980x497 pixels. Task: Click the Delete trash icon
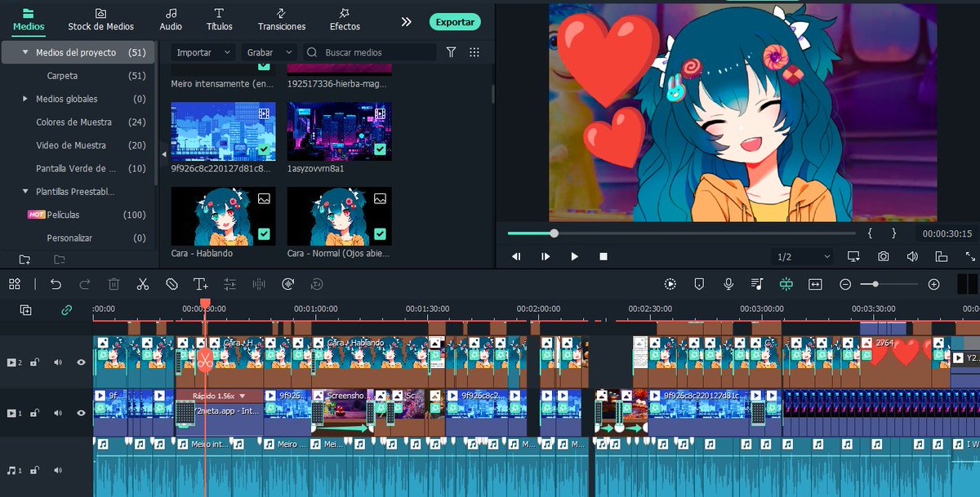coord(114,283)
